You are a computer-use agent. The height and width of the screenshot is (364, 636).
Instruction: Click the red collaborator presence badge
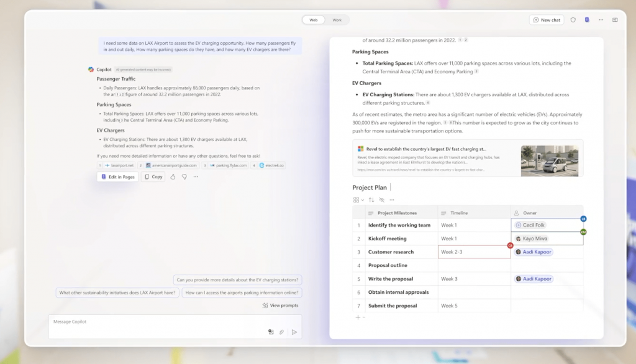511,245
